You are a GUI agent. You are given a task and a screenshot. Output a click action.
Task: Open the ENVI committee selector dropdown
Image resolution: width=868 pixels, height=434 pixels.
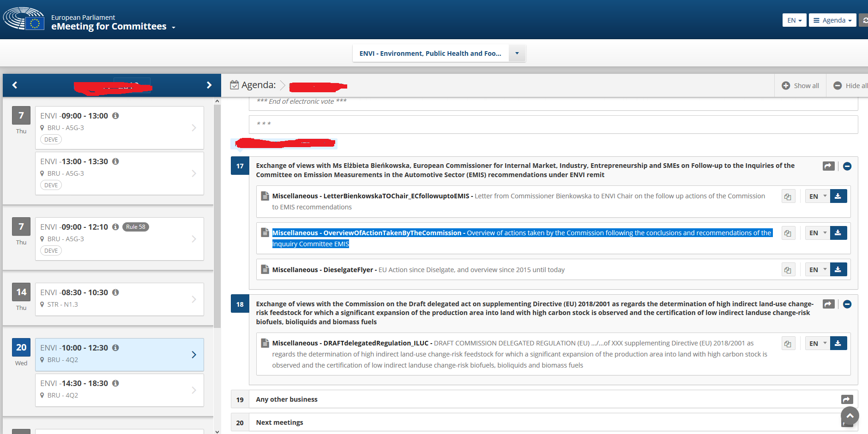pos(517,54)
